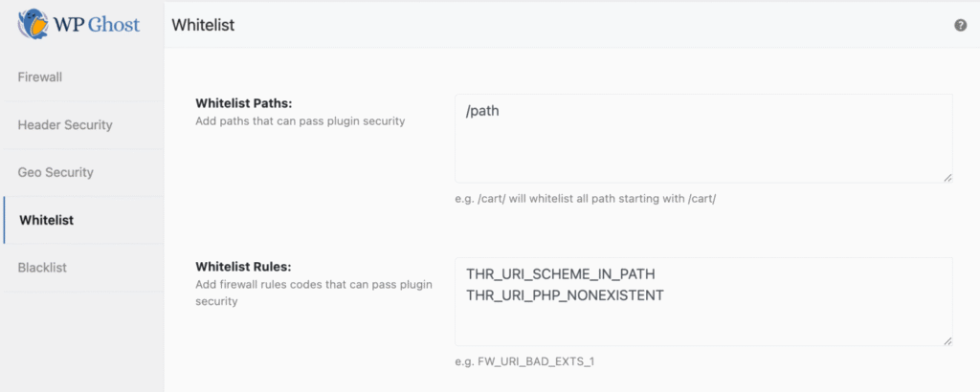This screenshot has width=980, height=392.
Task: Open the Firewall settings tab
Action: click(x=40, y=76)
